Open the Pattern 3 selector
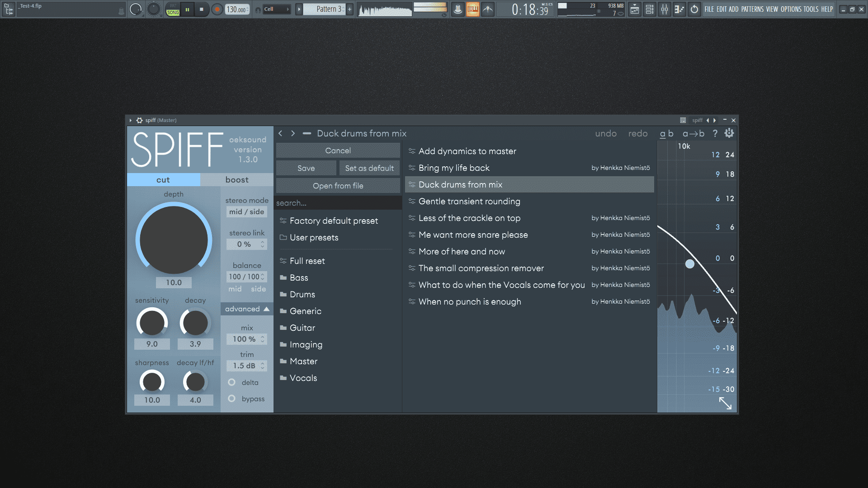The height and width of the screenshot is (488, 868). point(324,9)
